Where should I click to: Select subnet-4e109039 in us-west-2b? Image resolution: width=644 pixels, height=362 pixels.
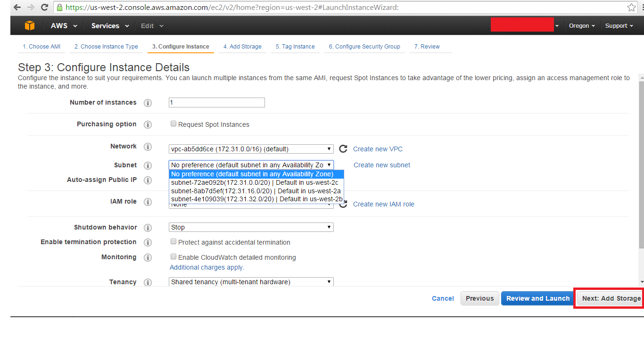256,199
